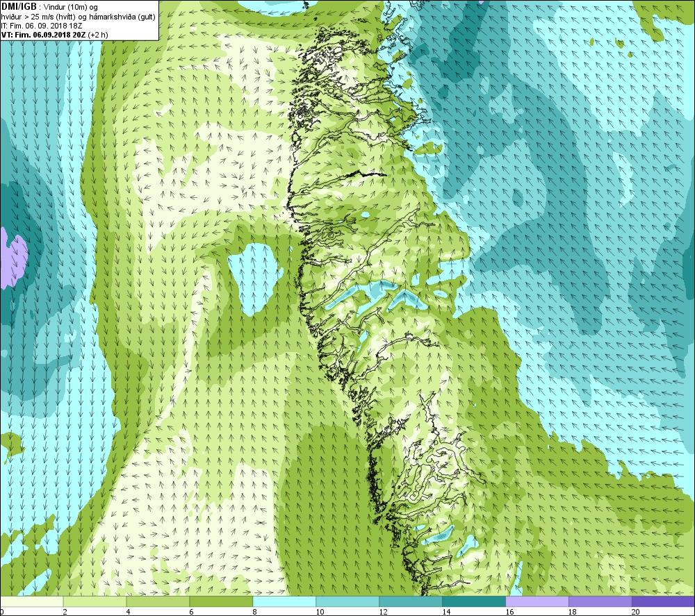695x616 pixels.
Task: Click the light lavender 16–18 m/s legend swatch
Action: [x=537, y=601]
